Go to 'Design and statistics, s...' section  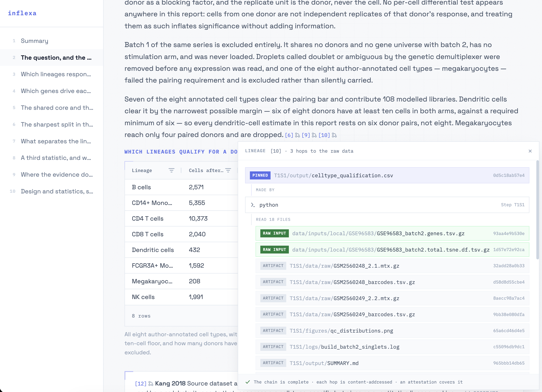52,191
